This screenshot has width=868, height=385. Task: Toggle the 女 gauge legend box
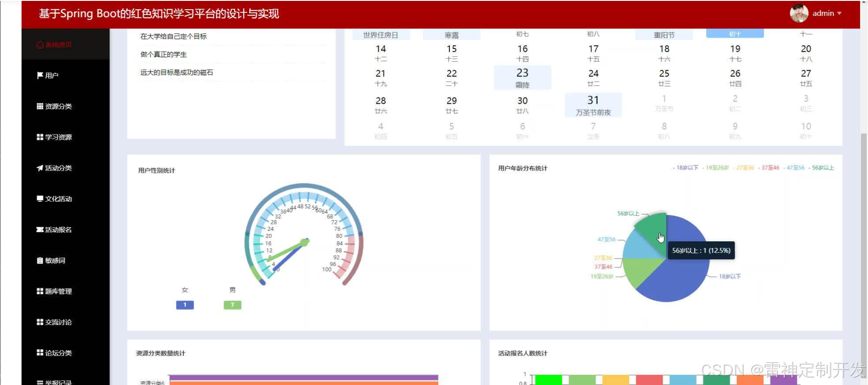tap(185, 305)
